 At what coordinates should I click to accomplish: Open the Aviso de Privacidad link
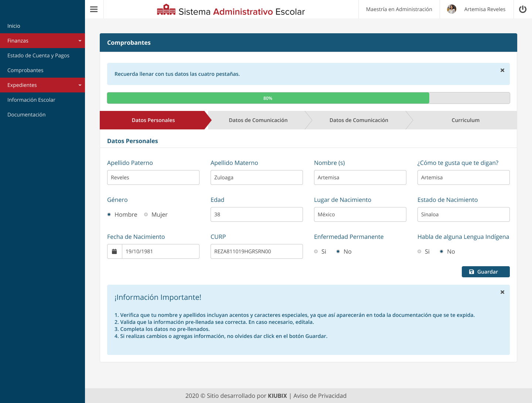click(x=320, y=396)
